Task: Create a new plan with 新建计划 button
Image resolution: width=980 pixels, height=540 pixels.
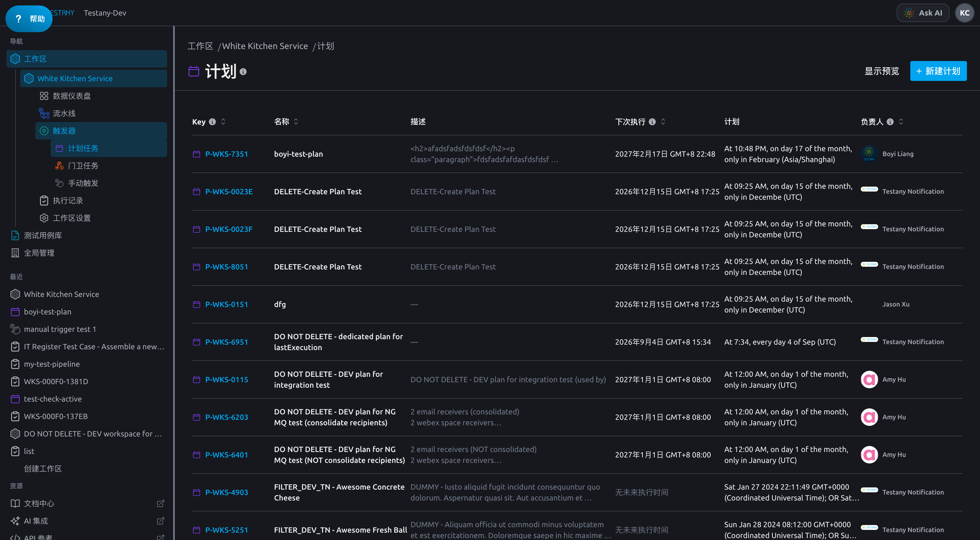Action: pos(938,71)
